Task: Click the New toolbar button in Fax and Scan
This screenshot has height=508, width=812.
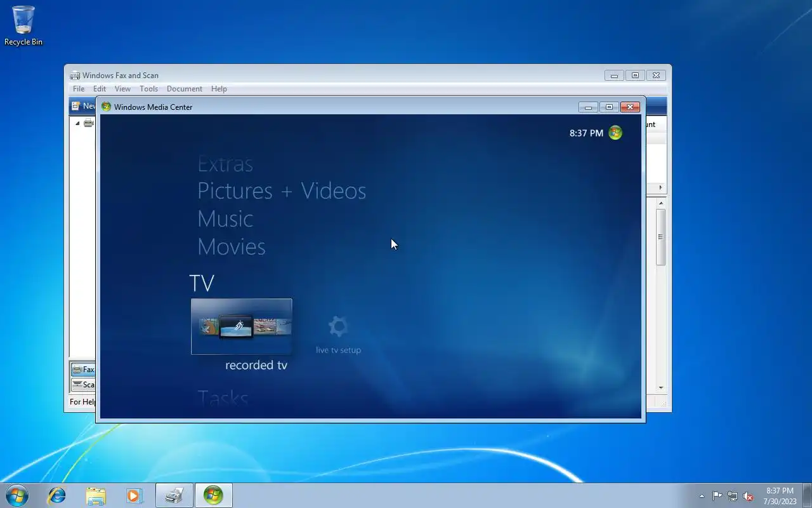Action: pos(82,106)
